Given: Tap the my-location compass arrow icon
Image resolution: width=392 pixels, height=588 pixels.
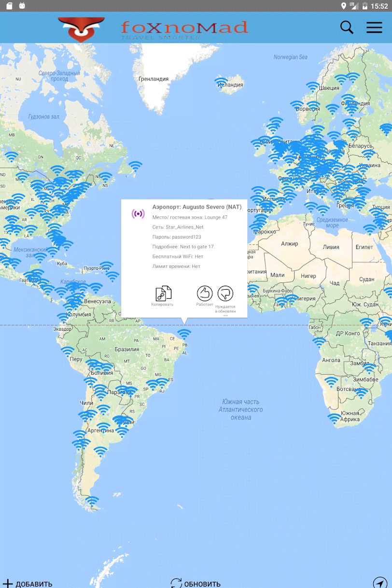Looking at the screenshot, I should click(379, 583).
